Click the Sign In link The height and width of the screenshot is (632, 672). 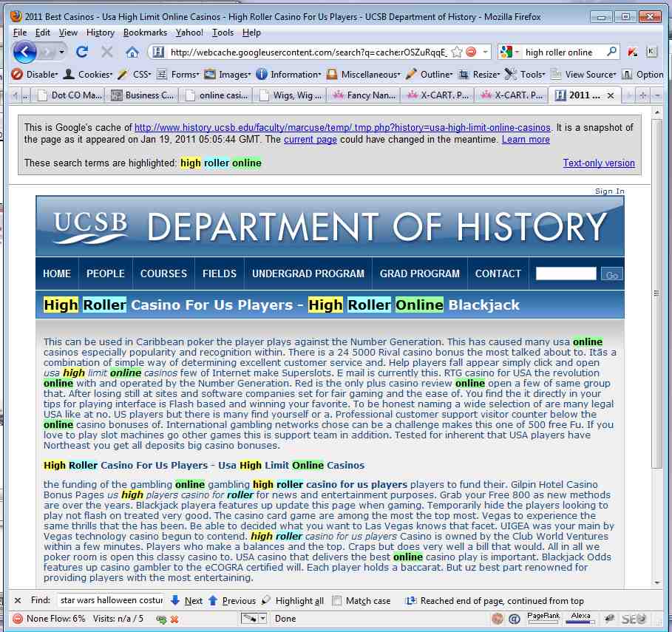point(609,191)
